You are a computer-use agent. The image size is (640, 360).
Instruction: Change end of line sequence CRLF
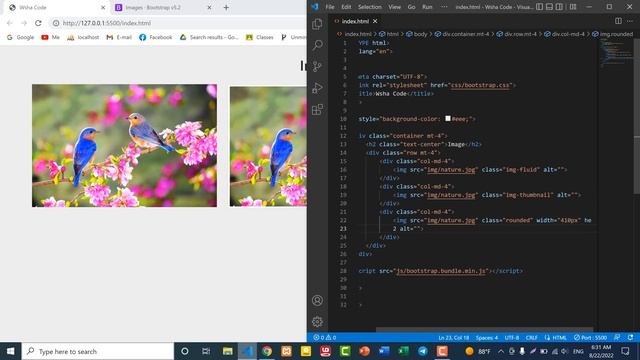pos(531,338)
